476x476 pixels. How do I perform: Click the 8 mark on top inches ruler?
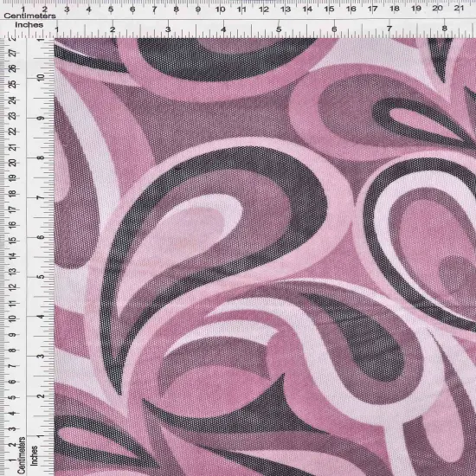445,29
